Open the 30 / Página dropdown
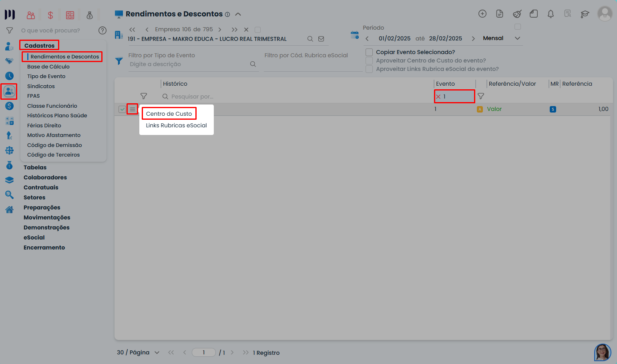Viewport: 617px width, 364px height. (x=138, y=352)
